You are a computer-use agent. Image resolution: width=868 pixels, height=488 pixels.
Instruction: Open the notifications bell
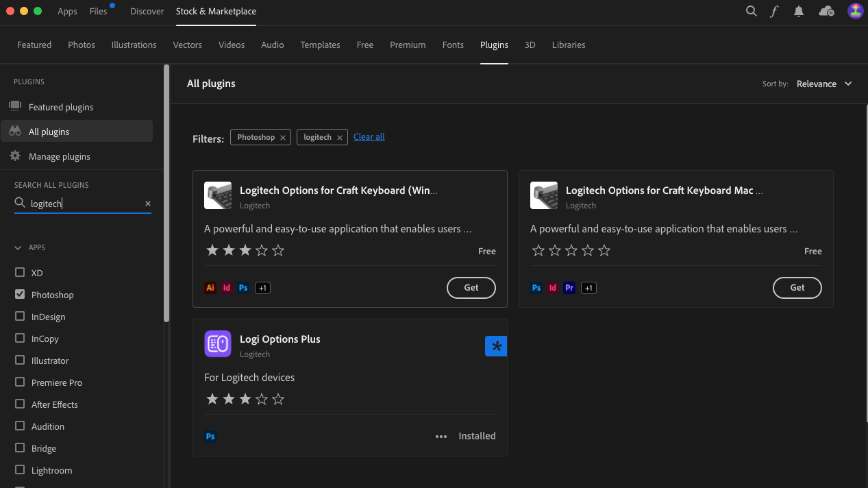pos(798,11)
